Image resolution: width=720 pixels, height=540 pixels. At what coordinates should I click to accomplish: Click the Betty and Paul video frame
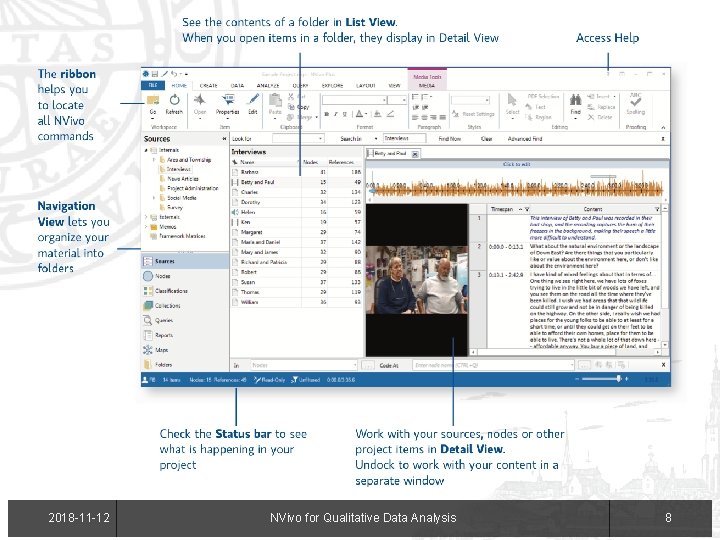416,280
